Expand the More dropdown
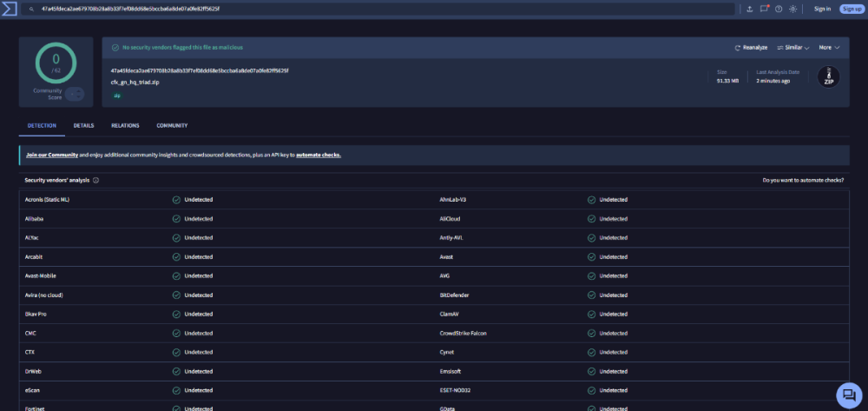Image resolution: width=868 pixels, height=411 pixels. [x=829, y=48]
